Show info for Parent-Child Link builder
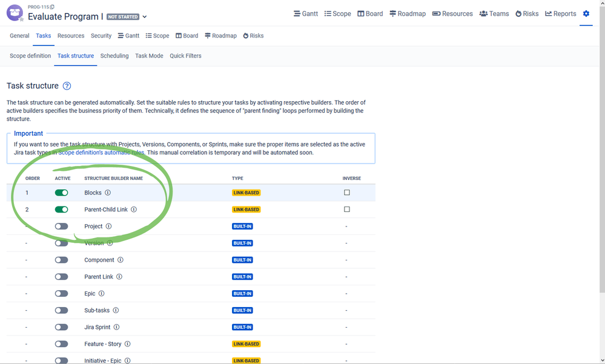 tap(133, 209)
